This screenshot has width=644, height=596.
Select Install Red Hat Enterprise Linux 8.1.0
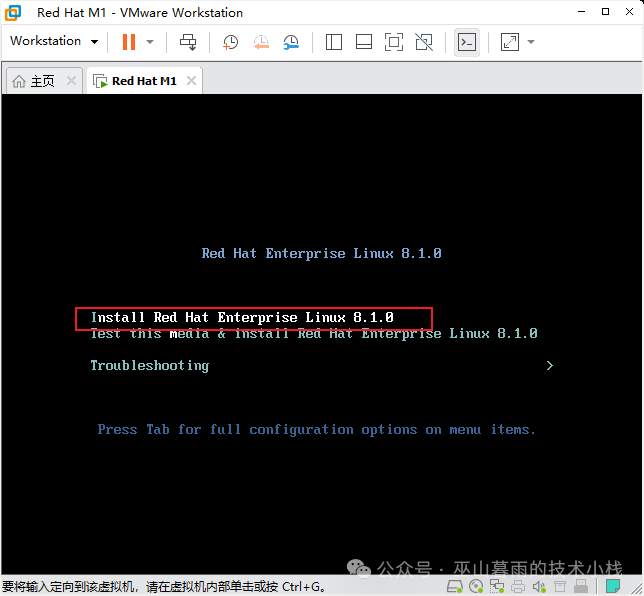(x=242, y=318)
